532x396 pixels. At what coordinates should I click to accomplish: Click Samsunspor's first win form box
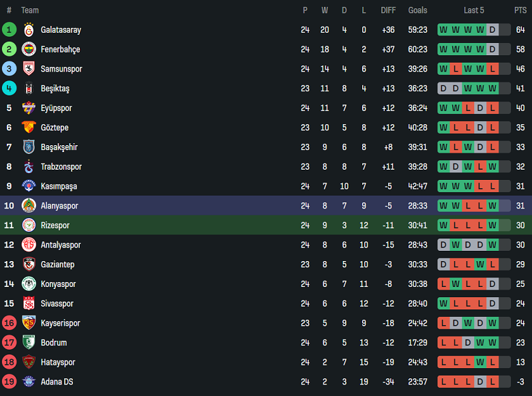coord(443,69)
